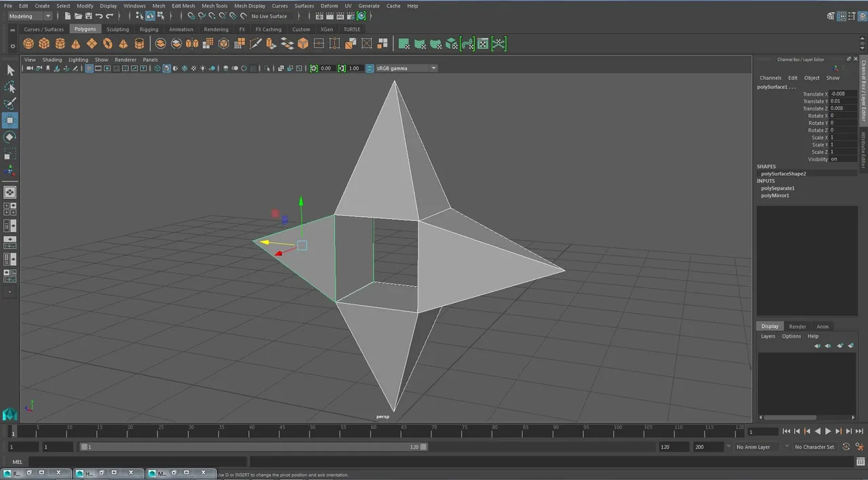Click the Undo arrow icon

(99, 16)
